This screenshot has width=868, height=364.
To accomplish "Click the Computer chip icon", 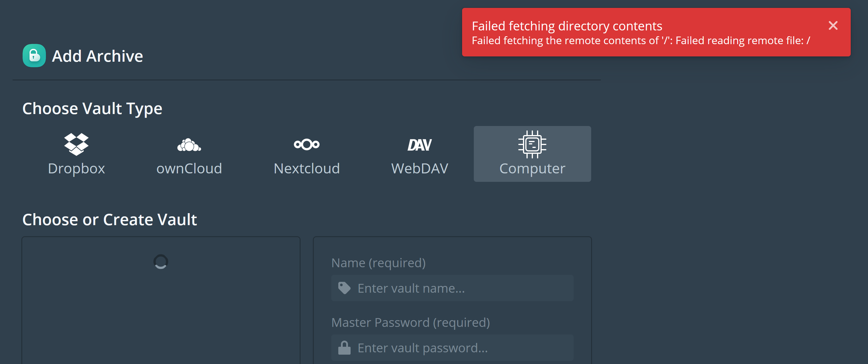I will (532, 144).
